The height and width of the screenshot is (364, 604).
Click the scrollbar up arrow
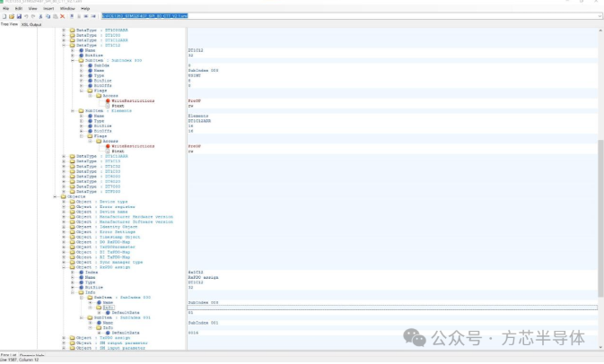[x=600, y=30]
